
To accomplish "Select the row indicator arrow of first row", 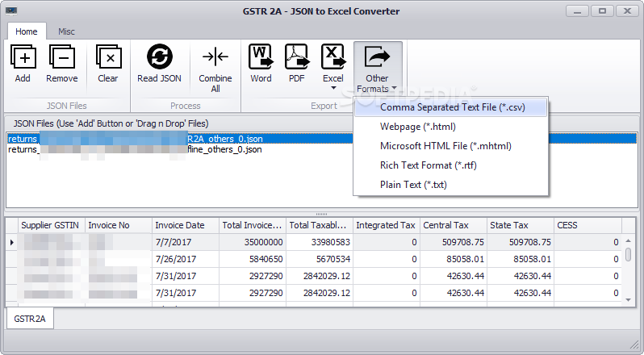I will pyautogui.click(x=12, y=242).
